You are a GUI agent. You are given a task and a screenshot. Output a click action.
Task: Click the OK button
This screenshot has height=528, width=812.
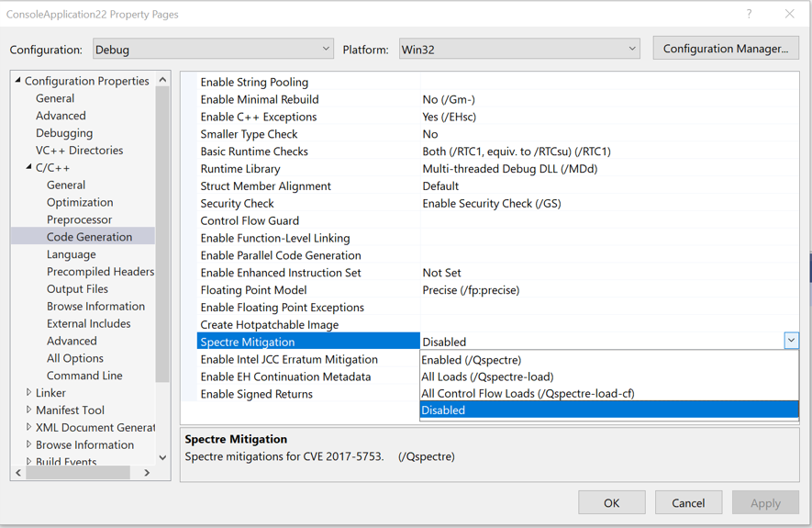[611, 502]
